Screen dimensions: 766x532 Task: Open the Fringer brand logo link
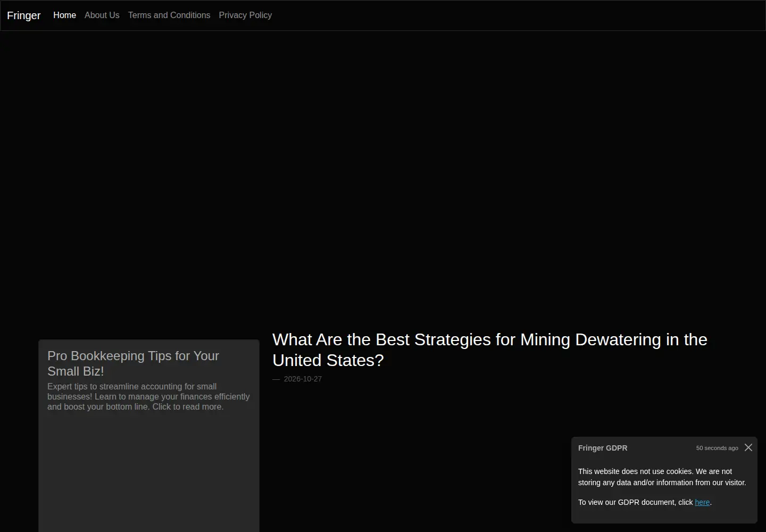24,15
